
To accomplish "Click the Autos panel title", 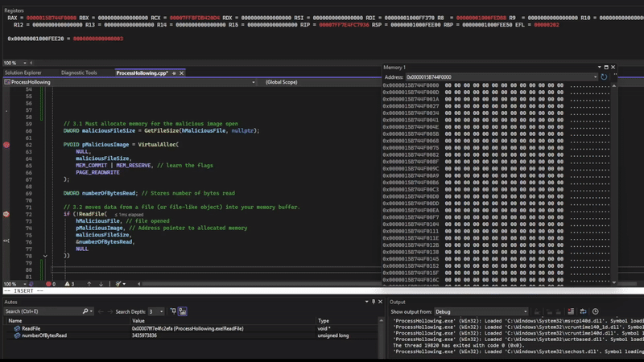I will tap(10, 302).
